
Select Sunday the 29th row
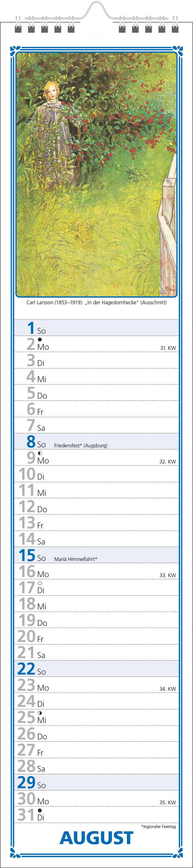pos(96,782)
